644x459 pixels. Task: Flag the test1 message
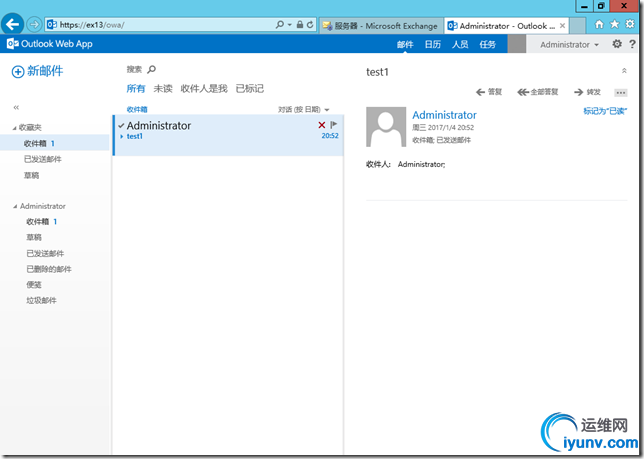(x=334, y=124)
